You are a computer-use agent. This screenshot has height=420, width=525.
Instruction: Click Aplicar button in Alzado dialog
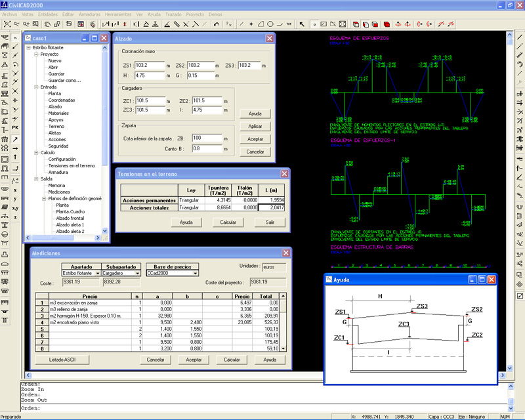tap(255, 126)
